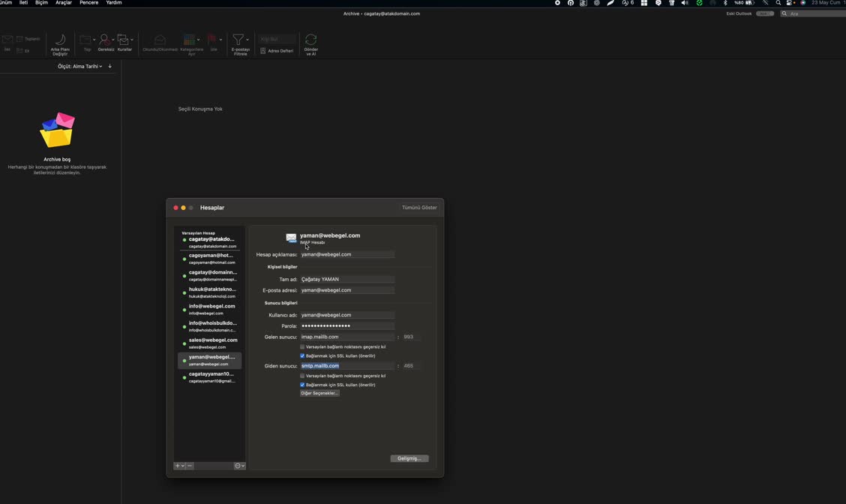Click the İzle flag icon
846x504 pixels.
212,41
